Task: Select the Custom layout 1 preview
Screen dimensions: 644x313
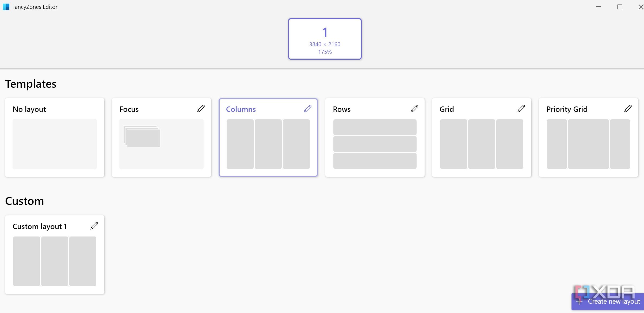Action: click(x=55, y=261)
